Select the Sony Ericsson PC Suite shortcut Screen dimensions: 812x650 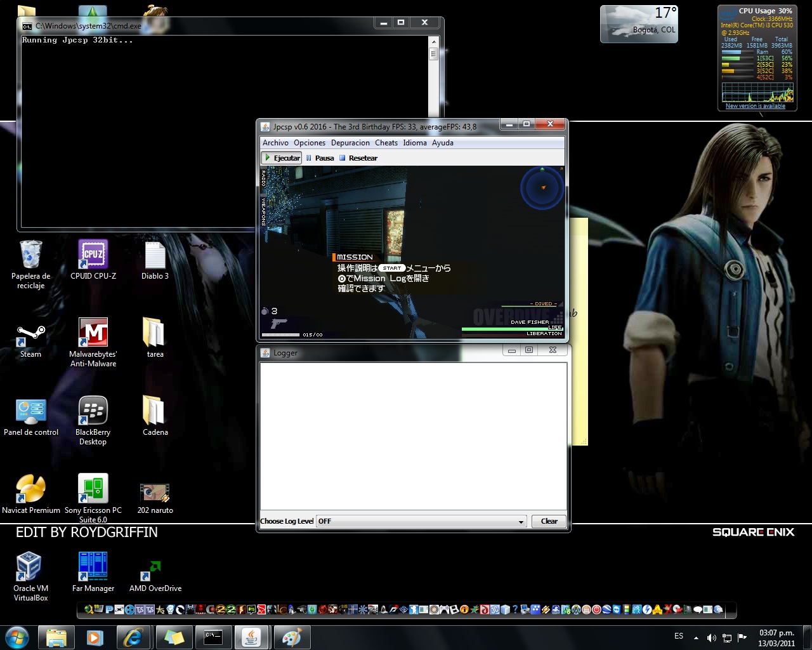[x=93, y=499]
